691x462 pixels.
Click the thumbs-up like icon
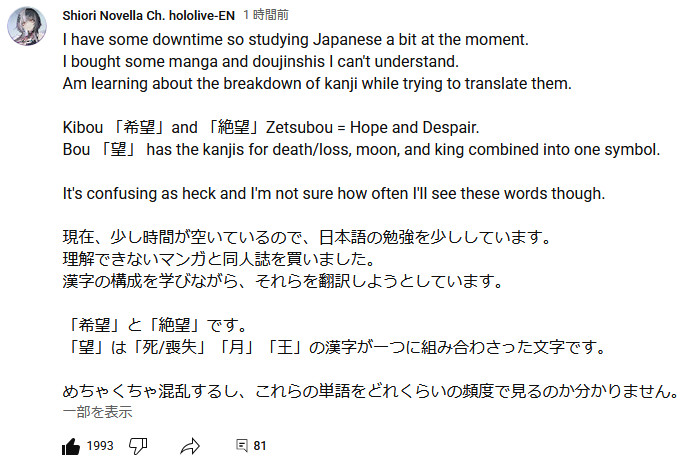click(71, 446)
